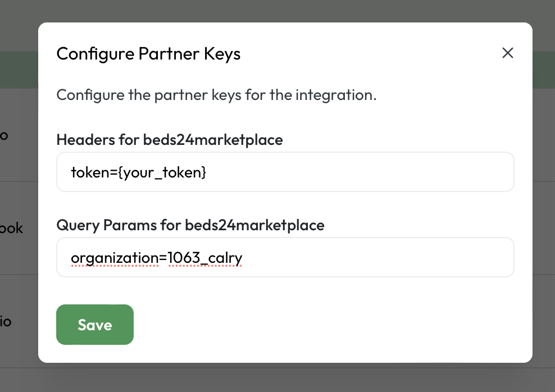
Task: Select the Headers for beds24marketplace label
Action: [x=169, y=140]
